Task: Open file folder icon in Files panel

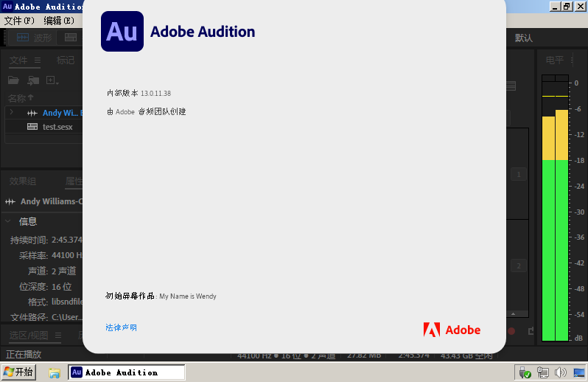Action: (13, 80)
